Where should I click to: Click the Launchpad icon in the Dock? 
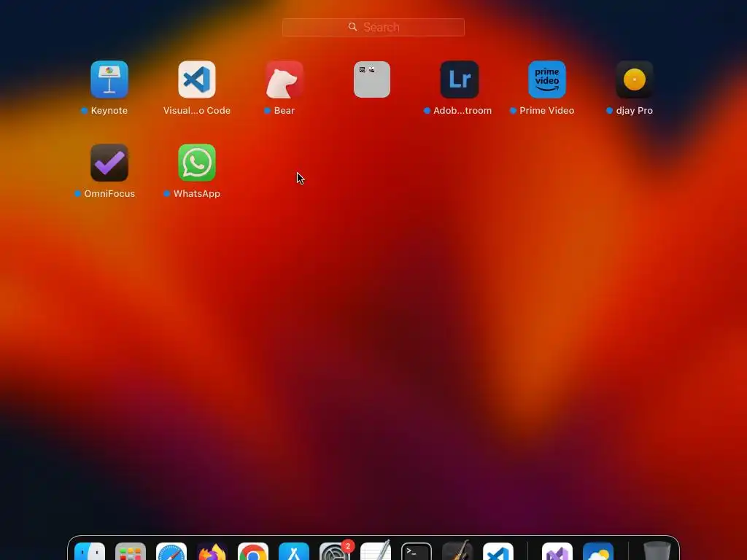pyautogui.click(x=131, y=553)
